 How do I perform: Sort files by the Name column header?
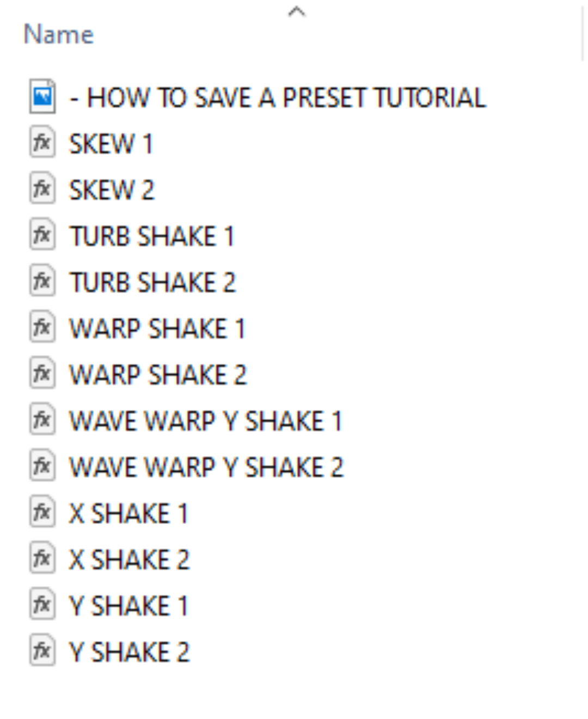pyautogui.click(x=59, y=34)
